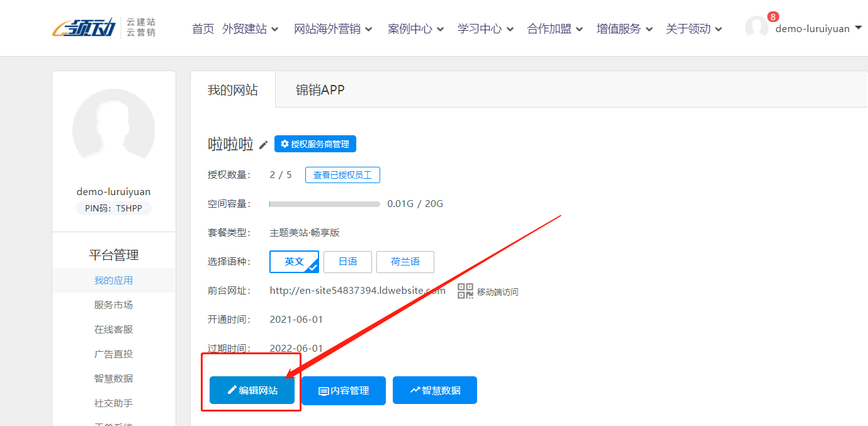Expand the 学习中心 dropdown menu
The image size is (868, 426).
[486, 29]
